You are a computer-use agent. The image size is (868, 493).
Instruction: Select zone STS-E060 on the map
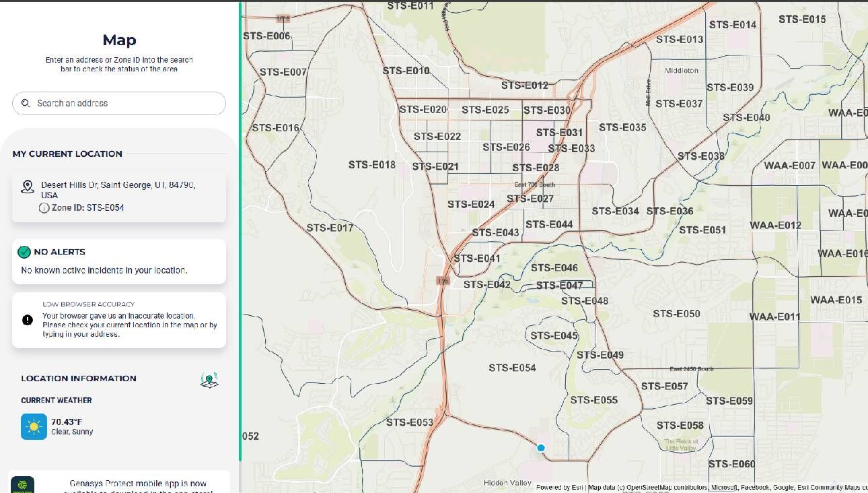pos(731,464)
